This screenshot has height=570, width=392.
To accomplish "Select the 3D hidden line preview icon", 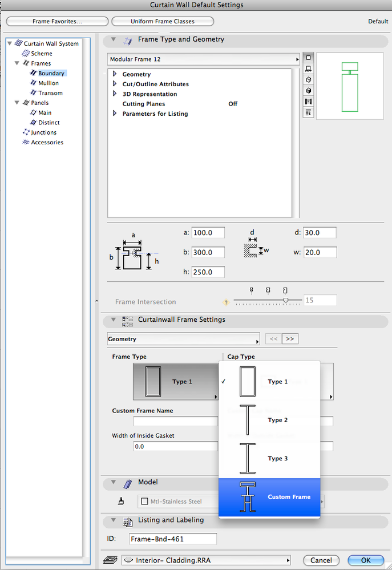I will point(308,80).
